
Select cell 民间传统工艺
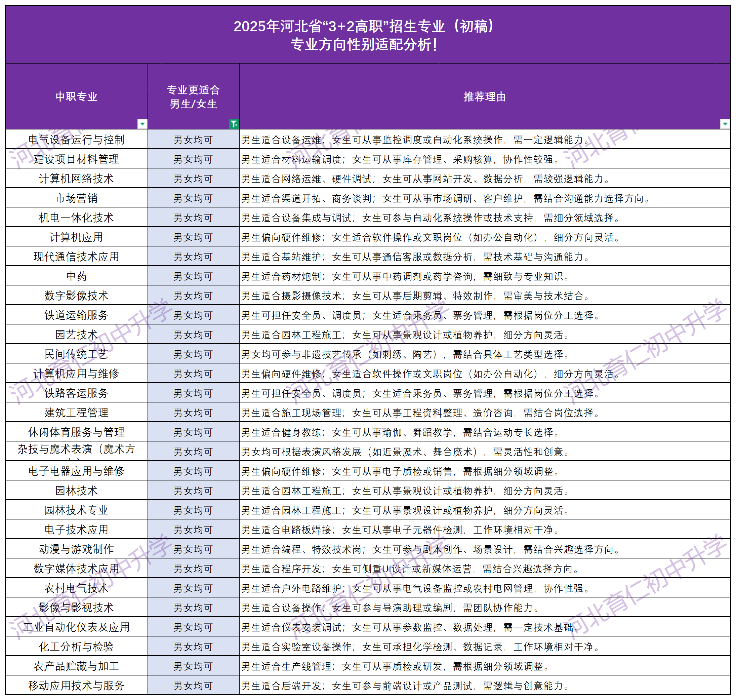77,354
